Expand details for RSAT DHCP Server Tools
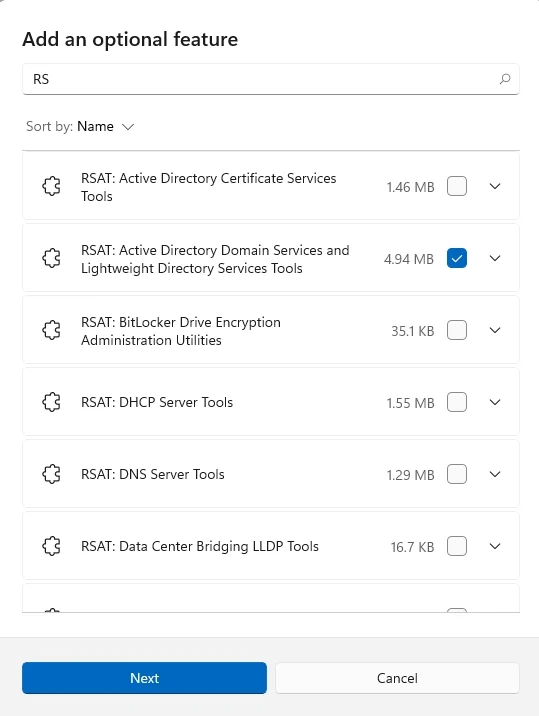The image size is (539, 716). (x=495, y=402)
